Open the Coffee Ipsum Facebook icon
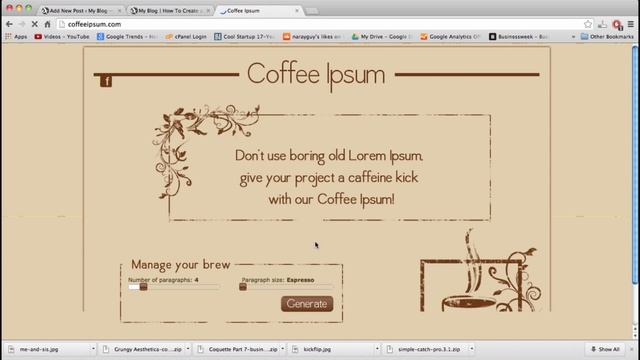The width and height of the screenshot is (640, 360). pyautogui.click(x=106, y=81)
